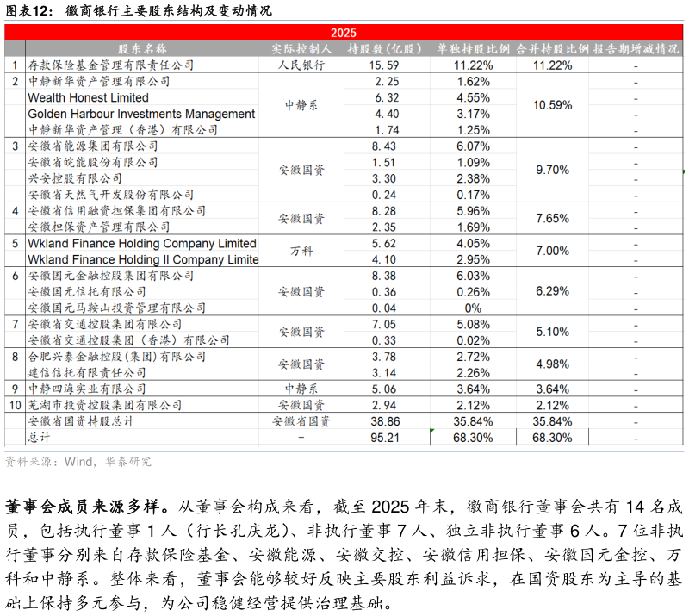Click Golden Harbour Investments Management cell
This screenshot has width=689, height=616.
click(x=141, y=114)
